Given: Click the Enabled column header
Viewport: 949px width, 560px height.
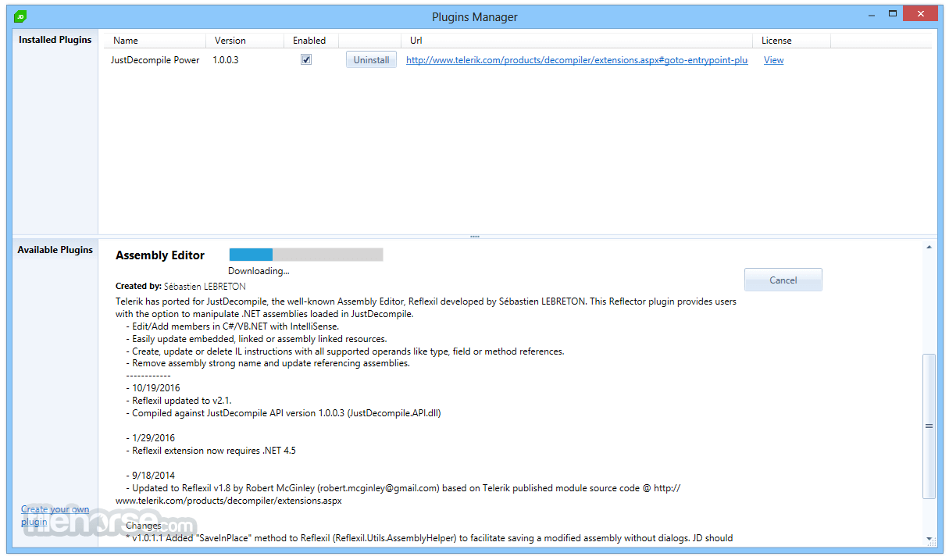Looking at the screenshot, I should point(309,41).
